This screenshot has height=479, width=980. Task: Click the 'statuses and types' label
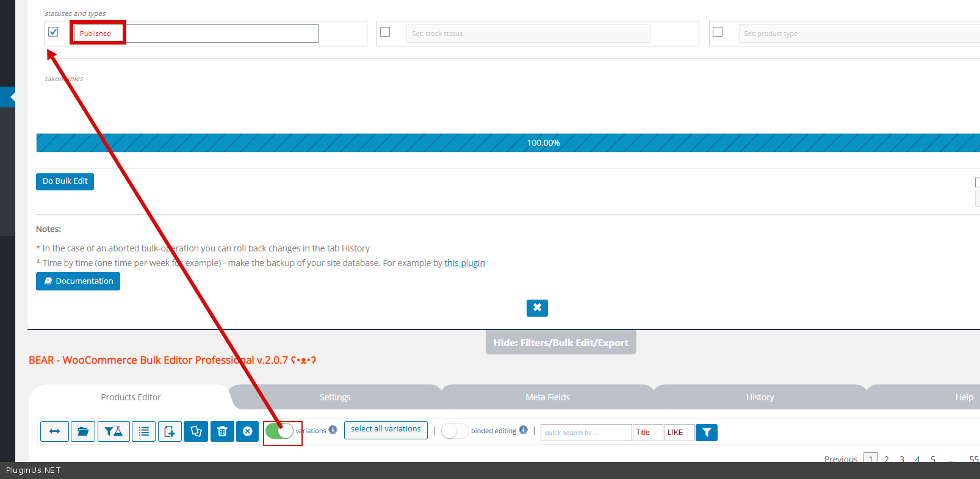75,13
